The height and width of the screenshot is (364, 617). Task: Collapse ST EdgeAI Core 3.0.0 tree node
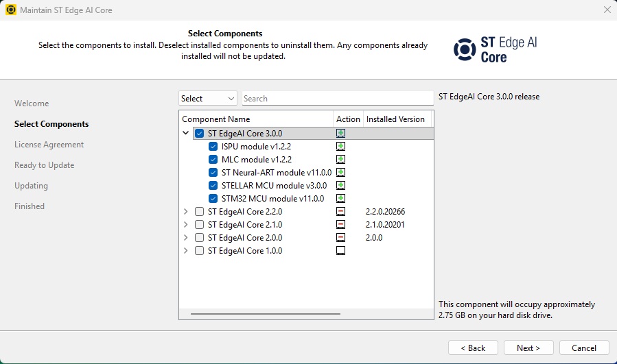186,133
